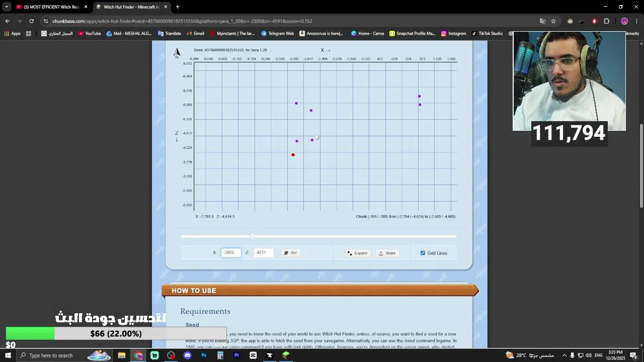This screenshot has height=362, width=644.
Task: Open the Minecraft grass block taskbar icon
Action: click(286, 355)
